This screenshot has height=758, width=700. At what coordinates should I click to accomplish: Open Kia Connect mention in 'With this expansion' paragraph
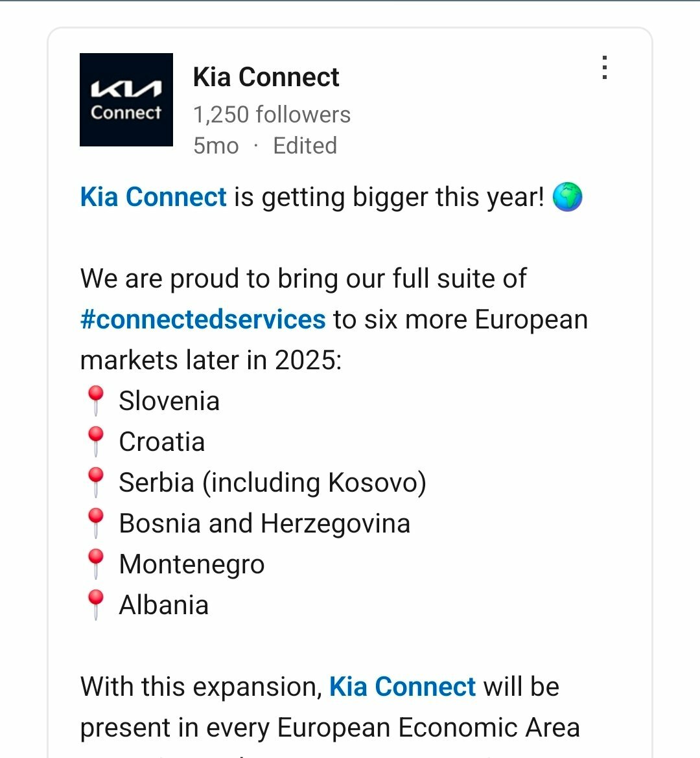[x=402, y=687]
